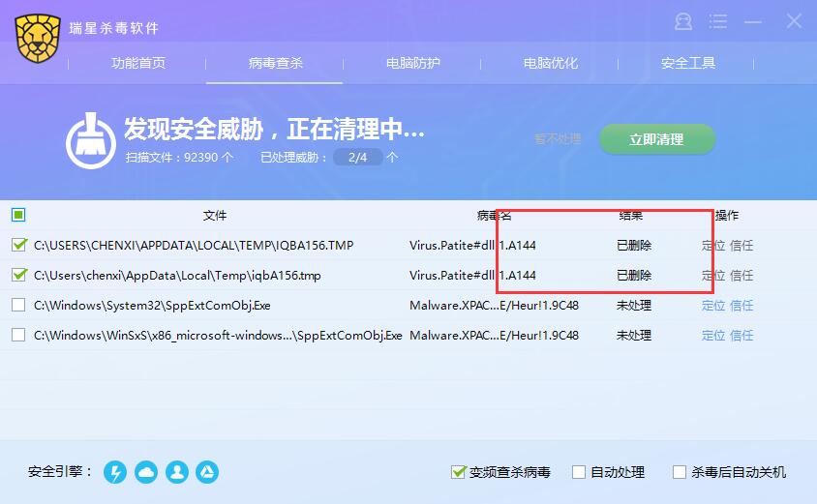This screenshot has height=504, width=817.
Task: Disable 变频查杀病毒 option
Action: click(458, 472)
